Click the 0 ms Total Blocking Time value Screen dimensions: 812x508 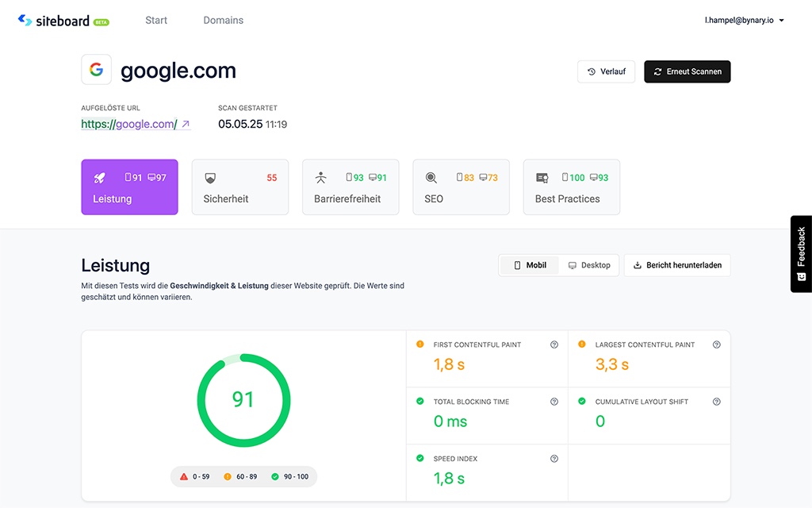tap(450, 421)
